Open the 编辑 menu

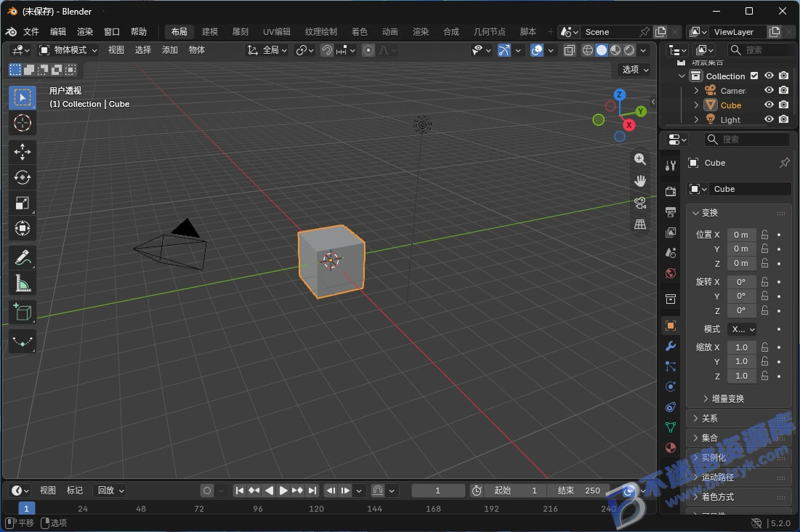pos(57,32)
